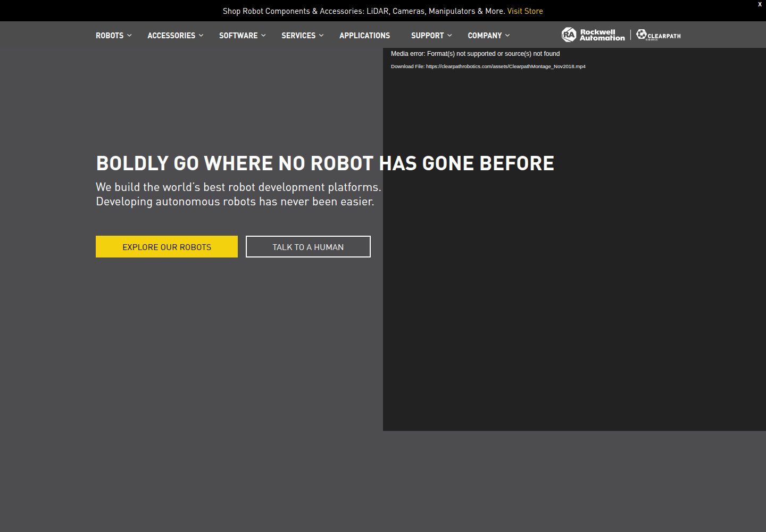Go to the APPLICATIONS page
The height and width of the screenshot is (532, 766).
pyautogui.click(x=364, y=35)
